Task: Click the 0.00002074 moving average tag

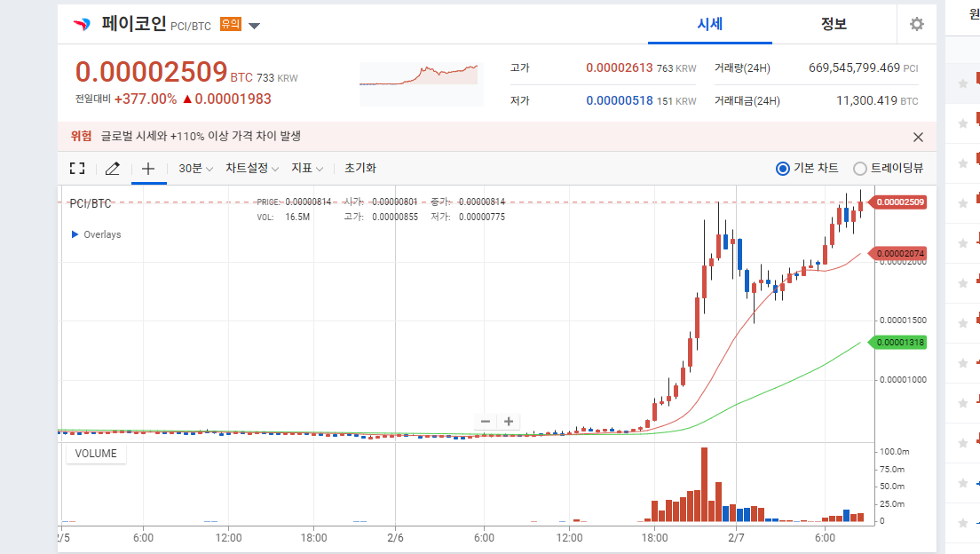Action: pyautogui.click(x=899, y=253)
